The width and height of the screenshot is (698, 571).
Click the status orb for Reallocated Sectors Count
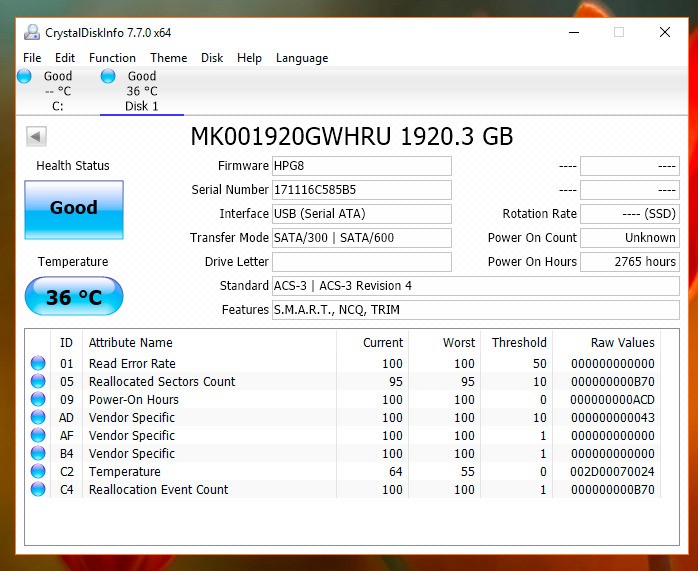[38, 382]
